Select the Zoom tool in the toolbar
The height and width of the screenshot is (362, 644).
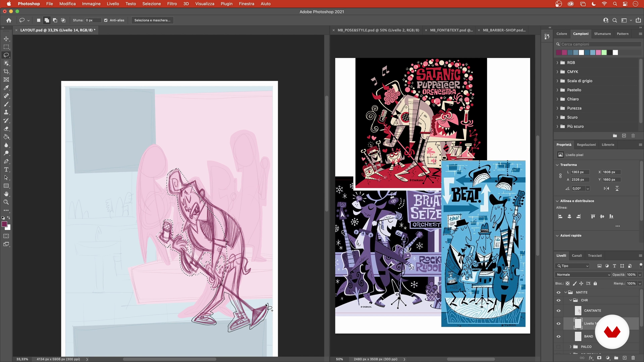coord(6,202)
